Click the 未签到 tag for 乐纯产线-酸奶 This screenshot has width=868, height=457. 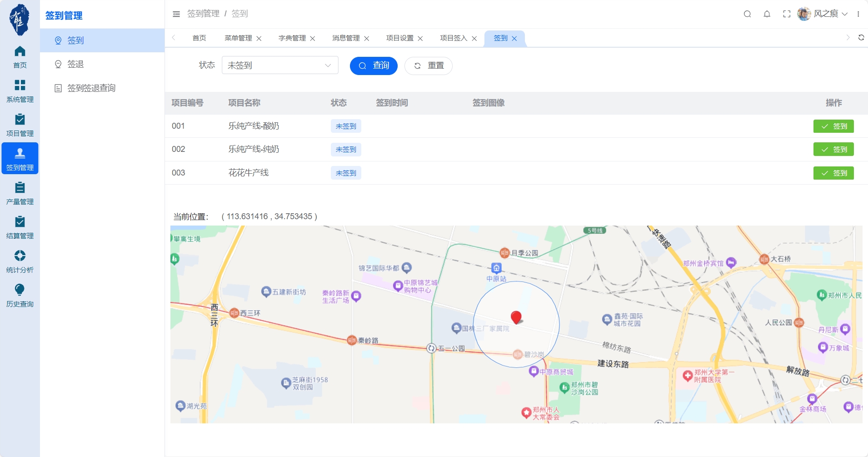[346, 126]
